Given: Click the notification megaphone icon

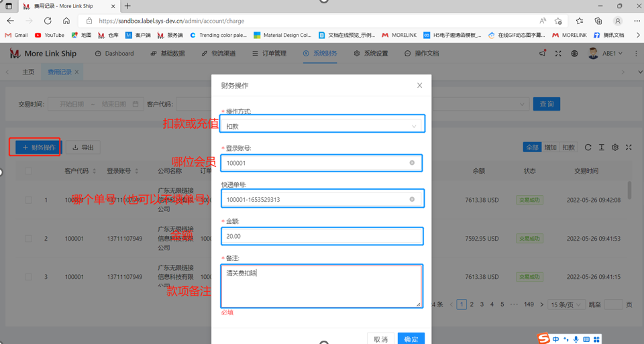Looking at the screenshot, I should point(542,54).
